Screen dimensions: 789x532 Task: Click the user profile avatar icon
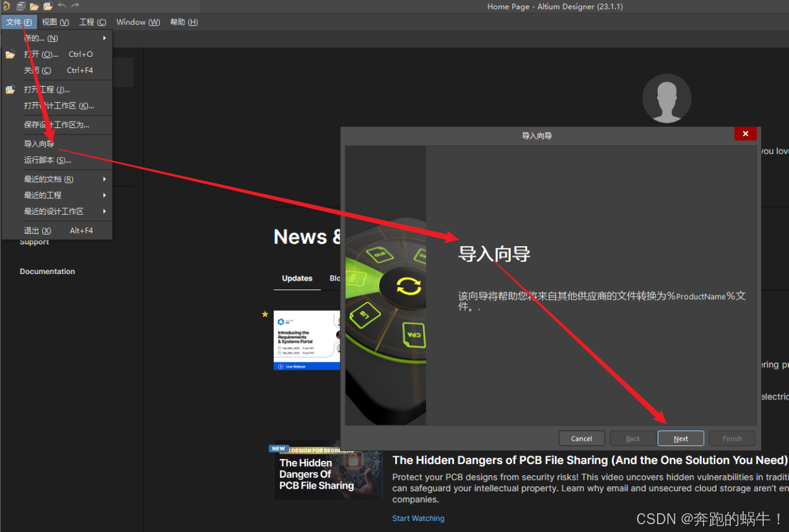[x=667, y=98]
